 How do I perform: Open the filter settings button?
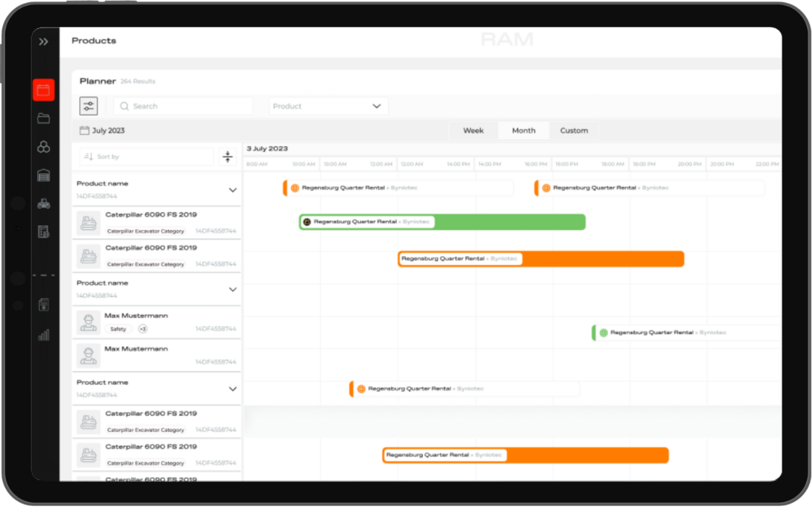coord(89,106)
